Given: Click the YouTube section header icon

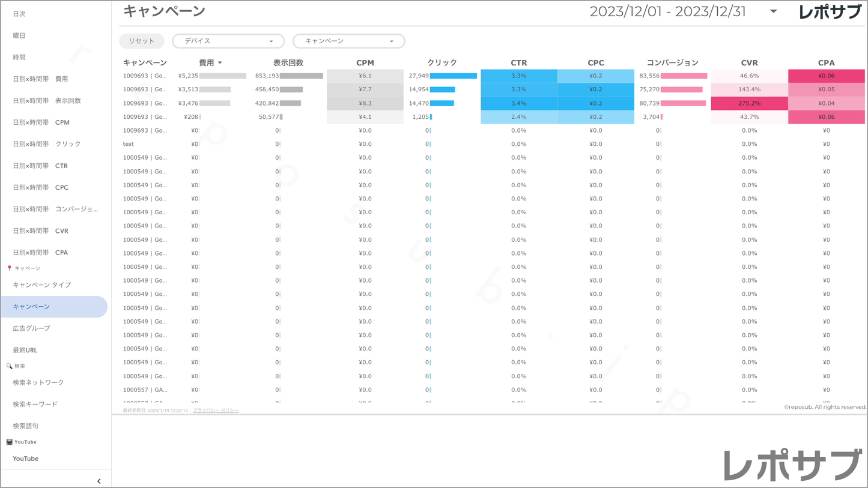Looking at the screenshot, I should [9, 442].
